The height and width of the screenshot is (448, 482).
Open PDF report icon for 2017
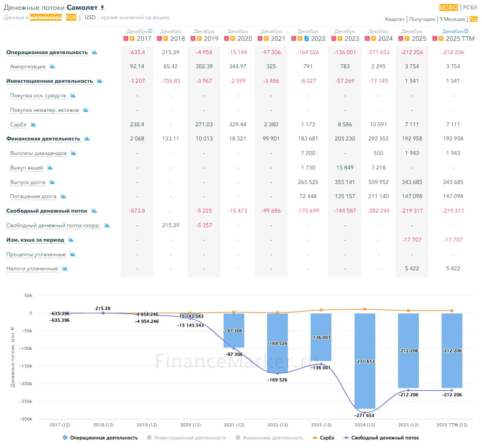pos(126,38)
